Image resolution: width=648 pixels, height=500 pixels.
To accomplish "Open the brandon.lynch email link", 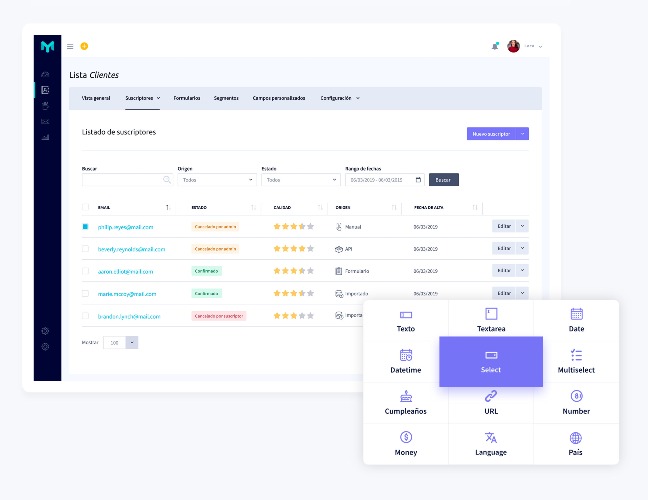I will pos(129,317).
